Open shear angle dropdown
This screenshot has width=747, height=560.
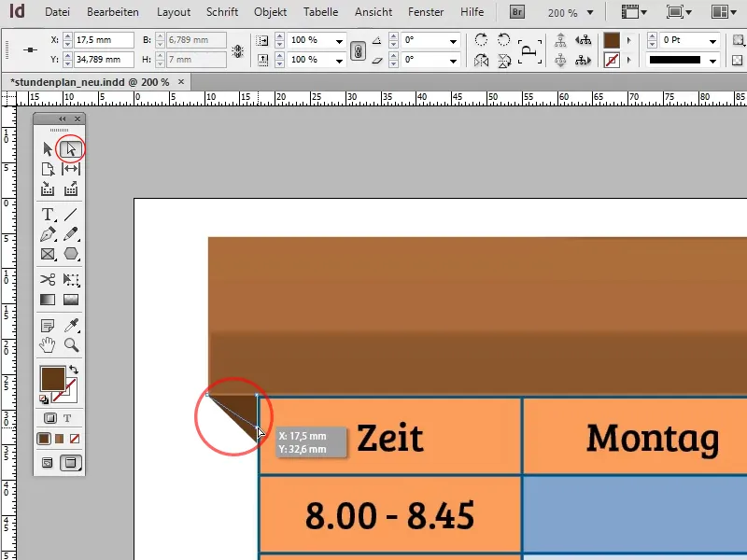(x=453, y=61)
